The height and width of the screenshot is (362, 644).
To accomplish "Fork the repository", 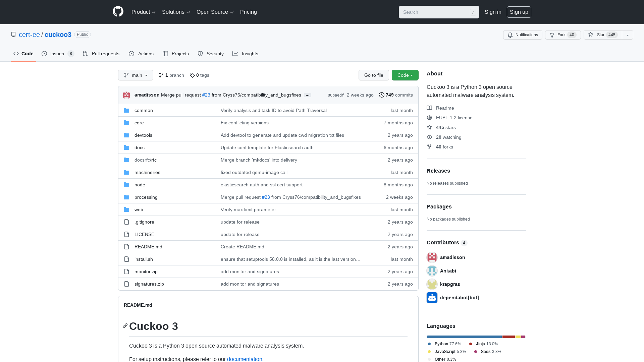I will pyautogui.click(x=563, y=35).
